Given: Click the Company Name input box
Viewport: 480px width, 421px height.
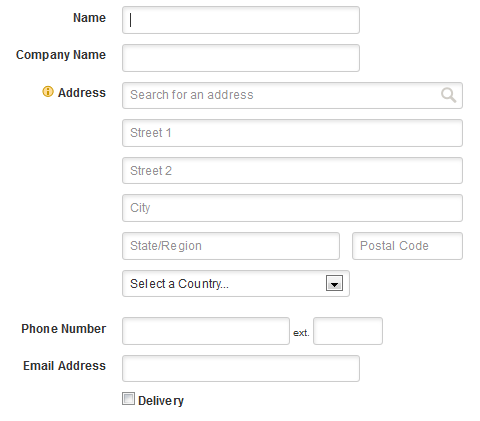Looking at the screenshot, I should click(241, 58).
